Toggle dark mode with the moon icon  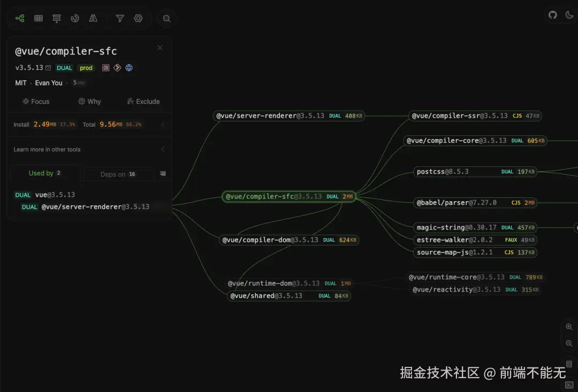[569, 15]
